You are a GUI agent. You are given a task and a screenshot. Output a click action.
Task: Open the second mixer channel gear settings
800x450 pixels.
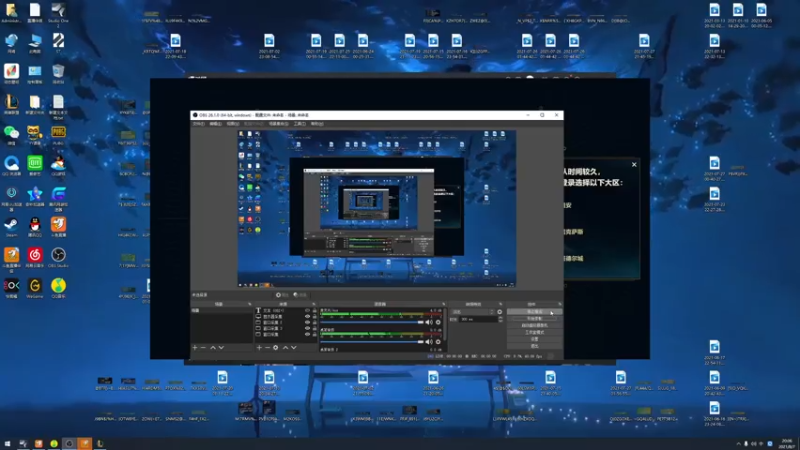pyautogui.click(x=438, y=342)
